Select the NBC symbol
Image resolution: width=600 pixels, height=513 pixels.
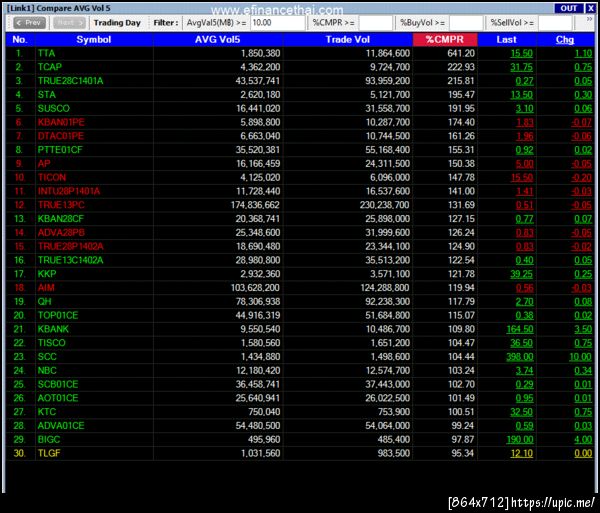coord(47,370)
